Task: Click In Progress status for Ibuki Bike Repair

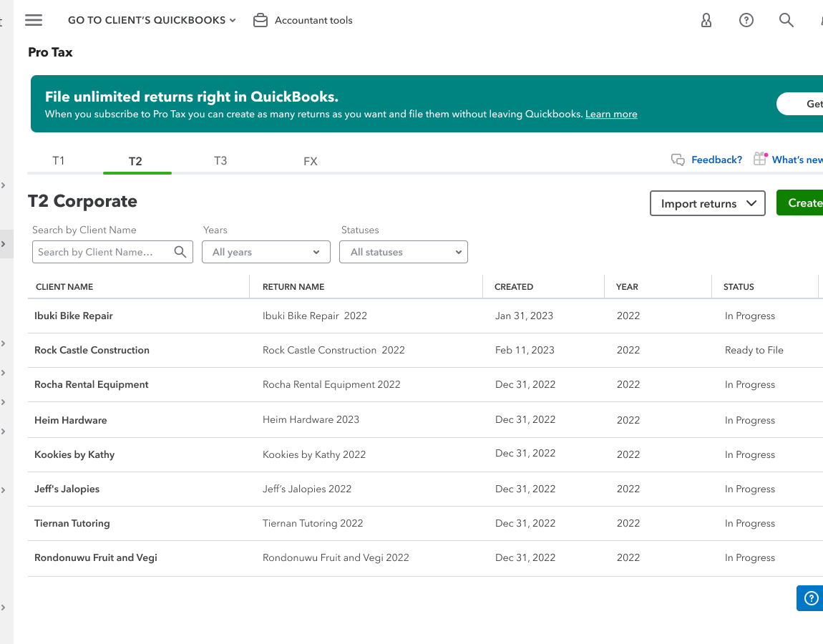Action: click(749, 316)
